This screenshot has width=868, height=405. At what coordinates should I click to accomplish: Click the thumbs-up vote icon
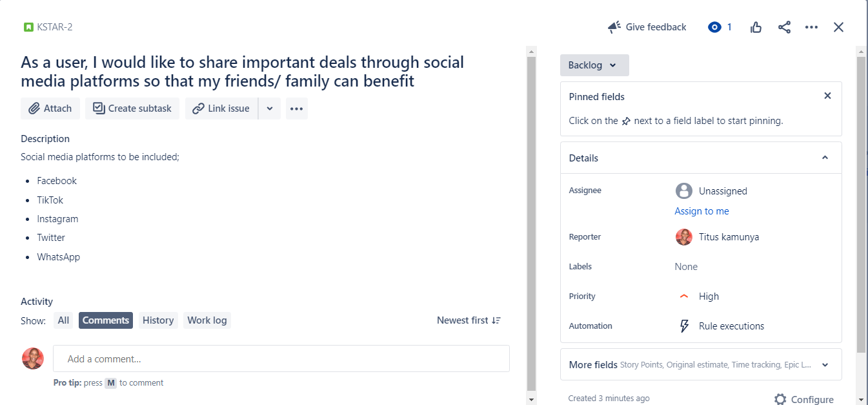pyautogui.click(x=756, y=27)
